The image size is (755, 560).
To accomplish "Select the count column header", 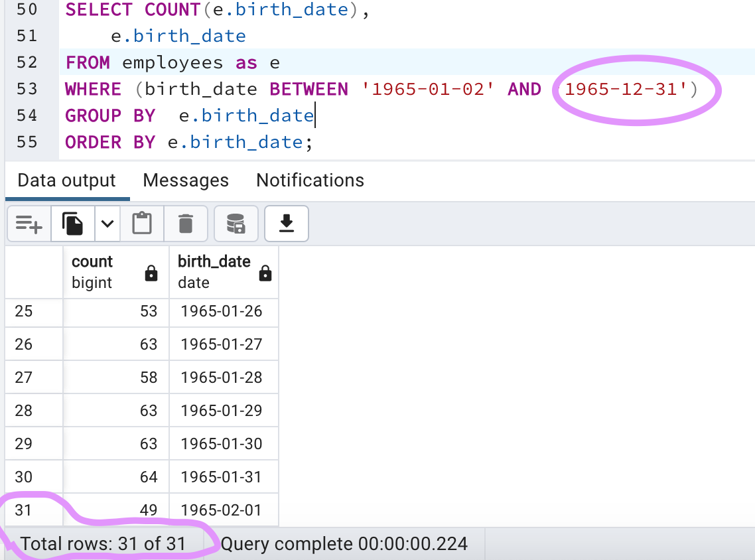I will point(100,271).
